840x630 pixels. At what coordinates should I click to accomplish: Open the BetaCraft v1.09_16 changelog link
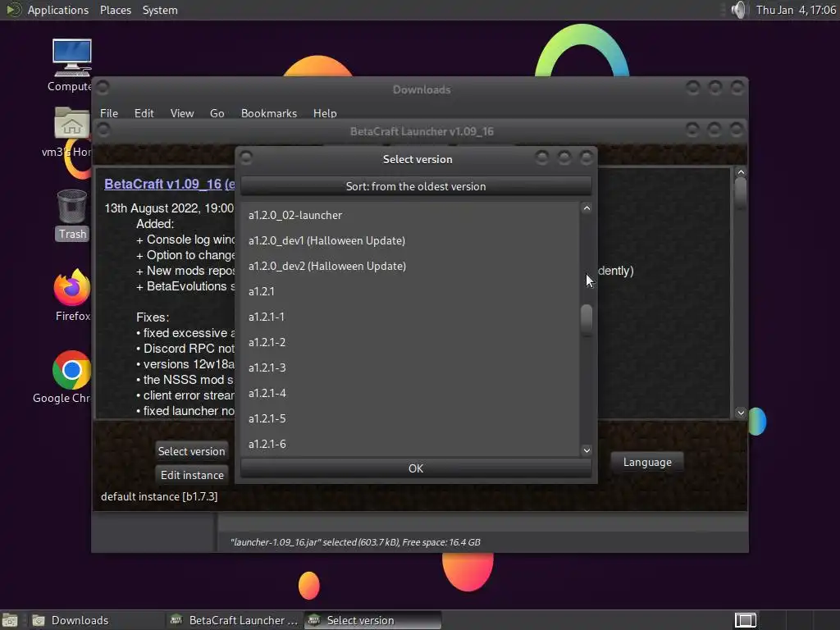(x=169, y=184)
